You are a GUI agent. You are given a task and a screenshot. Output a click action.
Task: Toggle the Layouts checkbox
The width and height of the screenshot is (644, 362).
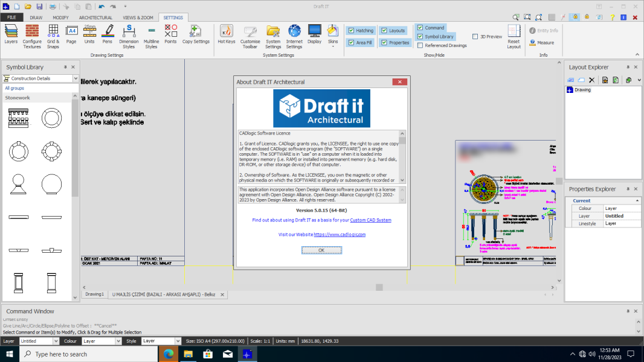384,30
